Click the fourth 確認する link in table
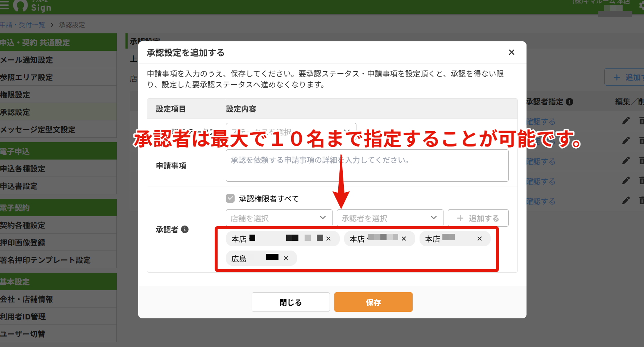Viewport: 644px width, 347px height. pos(541,181)
